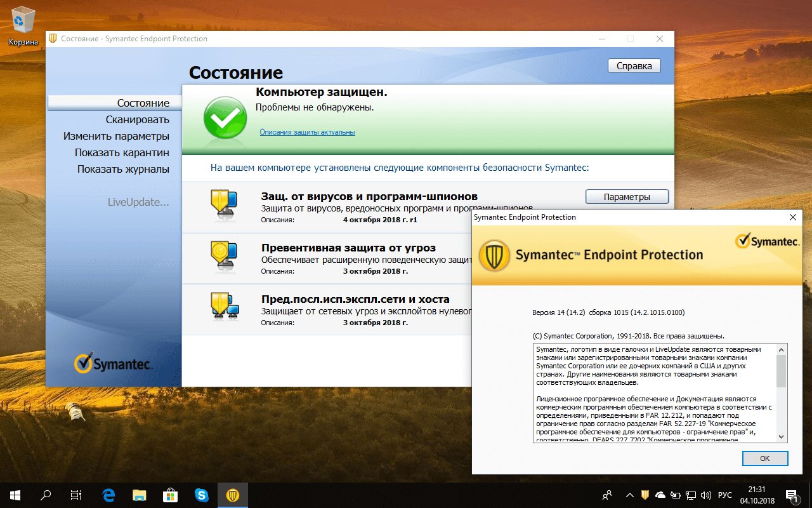Click the license text scrollbar up arrow

click(x=781, y=349)
